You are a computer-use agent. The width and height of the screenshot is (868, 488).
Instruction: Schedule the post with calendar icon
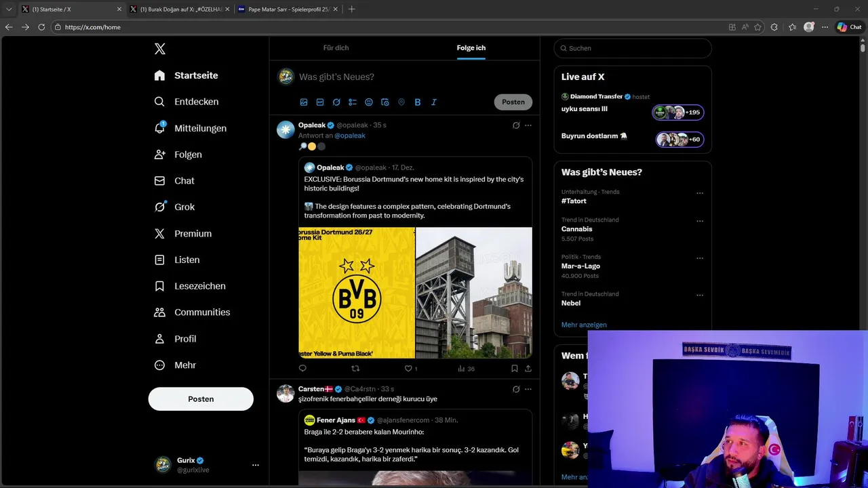pos(385,102)
